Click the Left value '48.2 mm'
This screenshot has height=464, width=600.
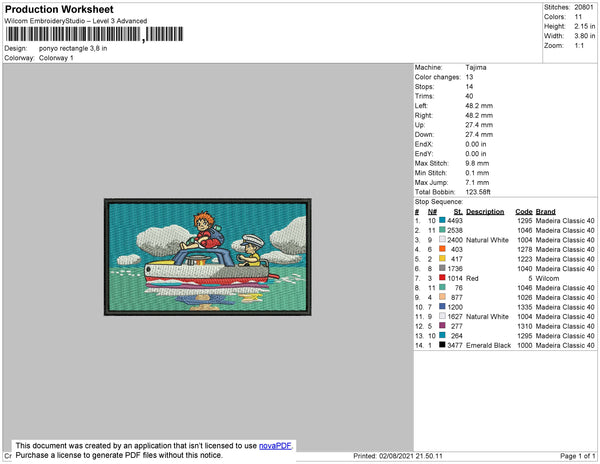[479, 106]
